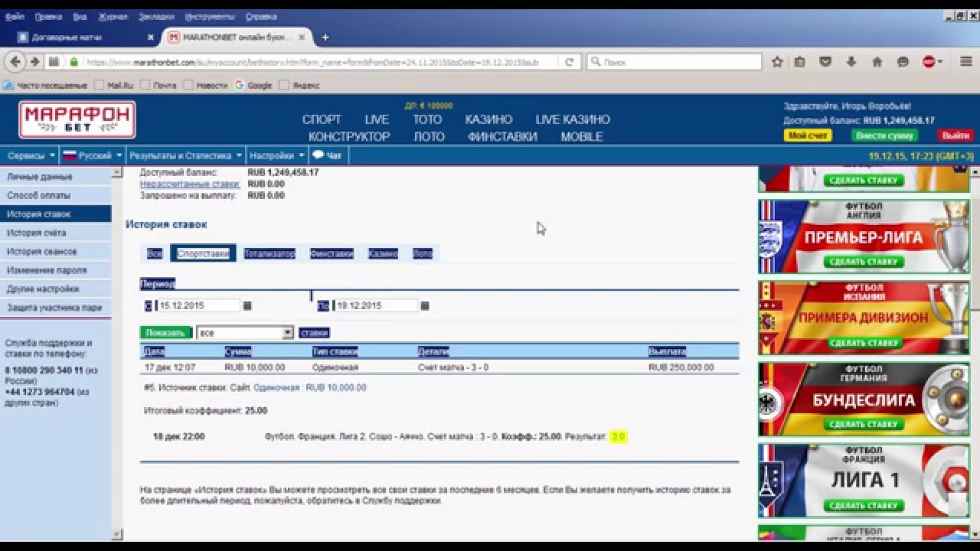The image size is (980, 551).
Task: Go back with the browser back arrow
Action: (x=15, y=62)
